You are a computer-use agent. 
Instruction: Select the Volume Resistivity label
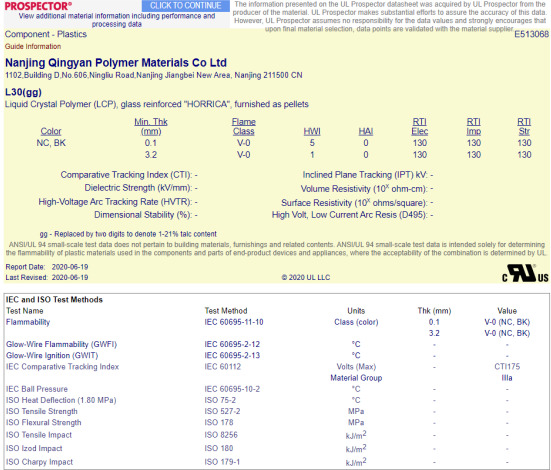364,189
